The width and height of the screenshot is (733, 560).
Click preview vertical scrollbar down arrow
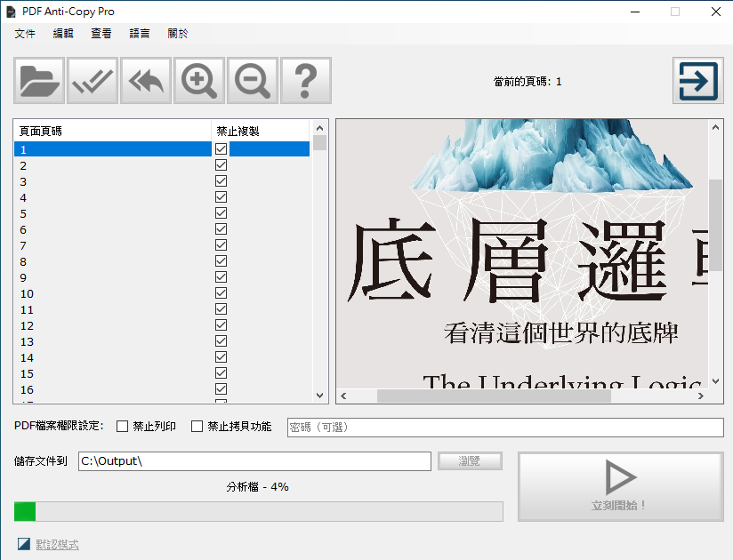(715, 381)
